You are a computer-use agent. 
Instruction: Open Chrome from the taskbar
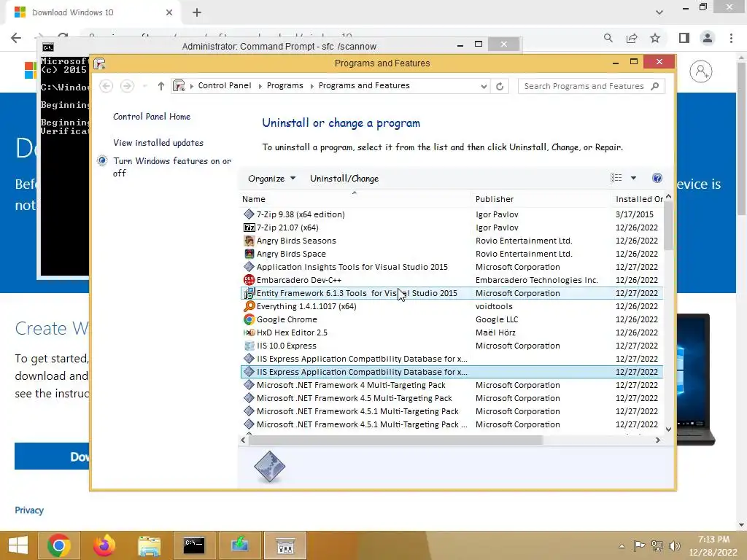[59, 545]
